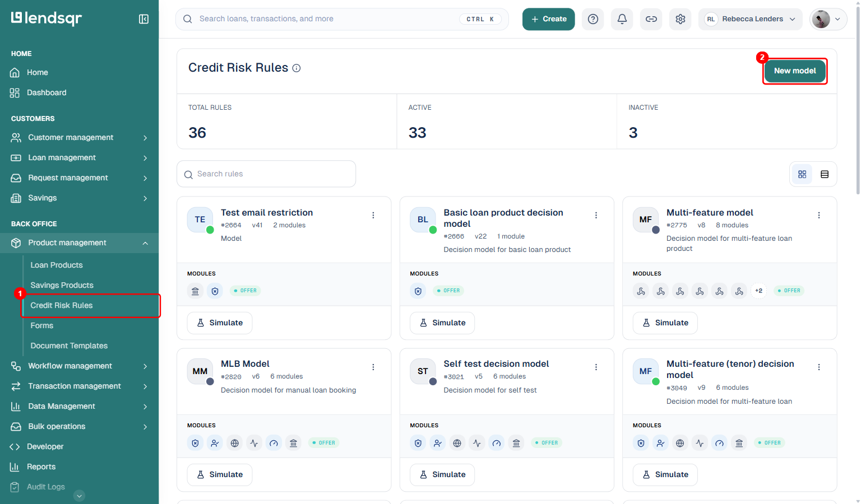This screenshot has width=861, height=504.
Task: Open Rebecca Lenders account dropdown
Action: 751,19
